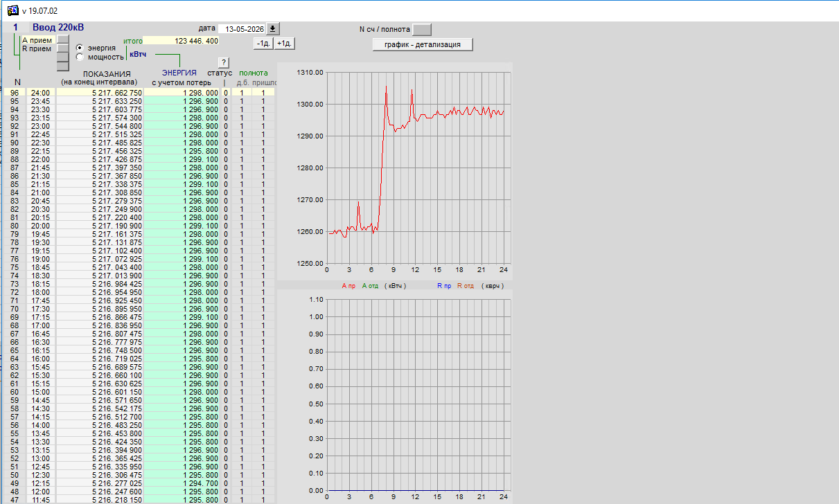This screenshot has height=504, width=839.
Task: Select the status cell in the 22:30 row
Action: tap(225, 142)
